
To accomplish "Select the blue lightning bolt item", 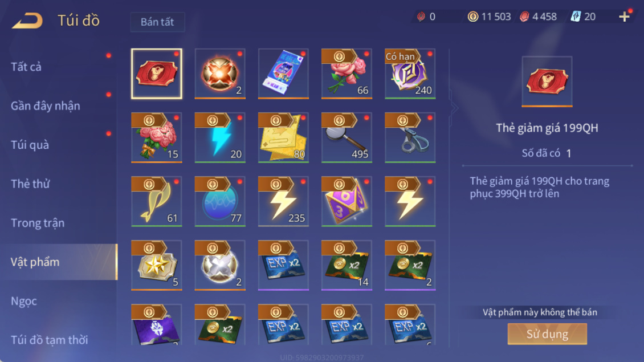I will 220,137.
